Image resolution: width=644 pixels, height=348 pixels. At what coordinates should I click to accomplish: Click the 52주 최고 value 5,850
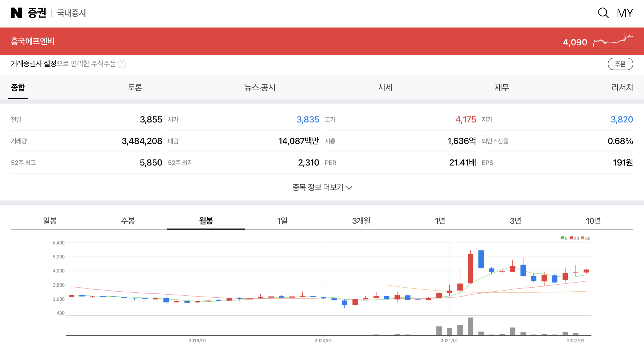tap(151, 163)
